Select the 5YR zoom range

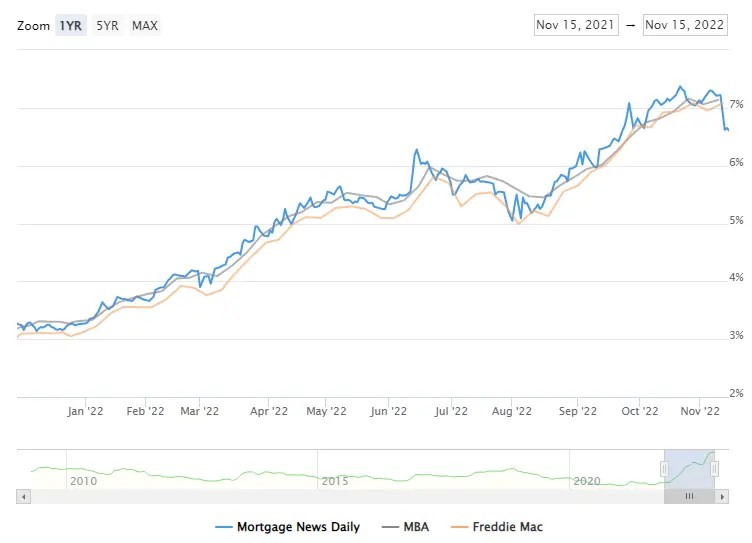tap(107, 25)
